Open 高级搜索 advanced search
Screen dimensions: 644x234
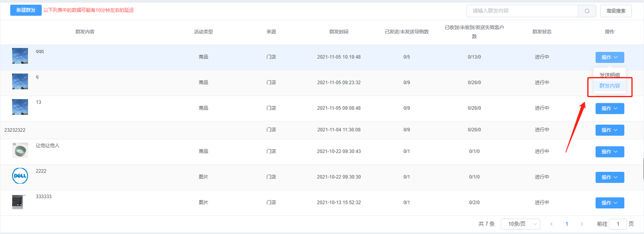click(616, 11)
